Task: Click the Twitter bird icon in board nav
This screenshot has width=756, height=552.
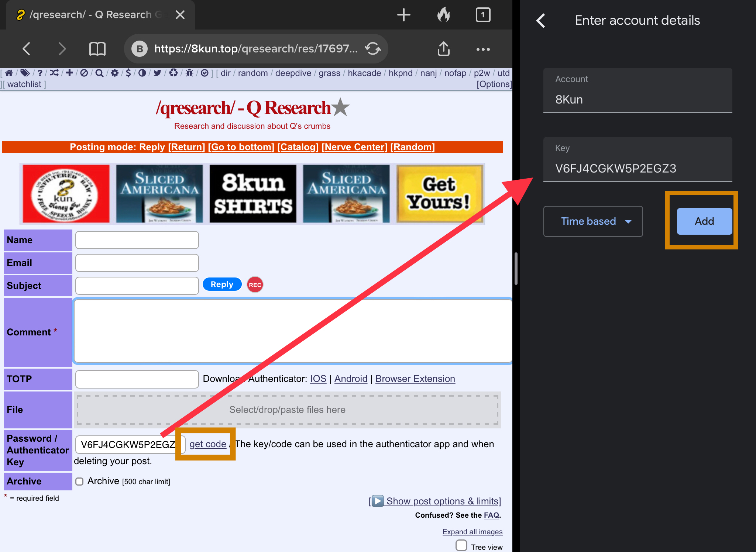Action: [157, 73]
